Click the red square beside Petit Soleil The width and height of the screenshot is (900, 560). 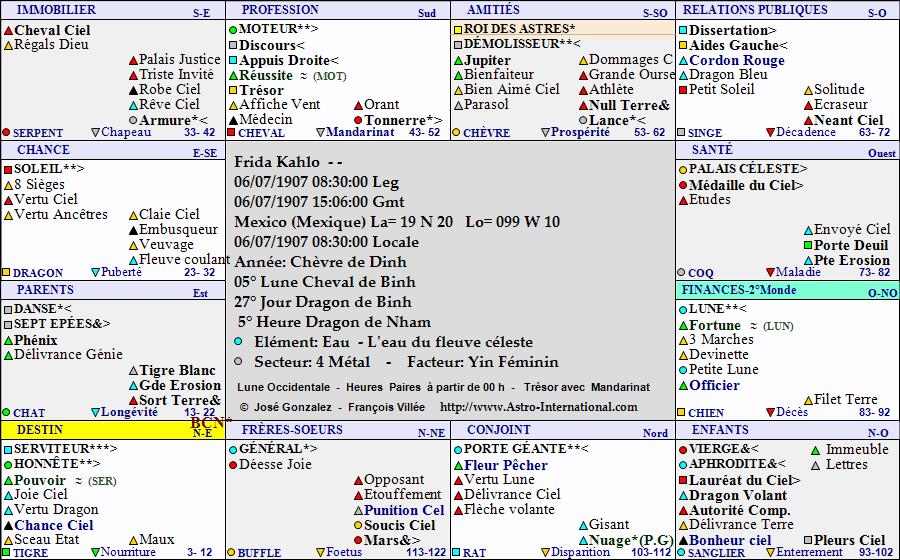(x=683, y=90)
